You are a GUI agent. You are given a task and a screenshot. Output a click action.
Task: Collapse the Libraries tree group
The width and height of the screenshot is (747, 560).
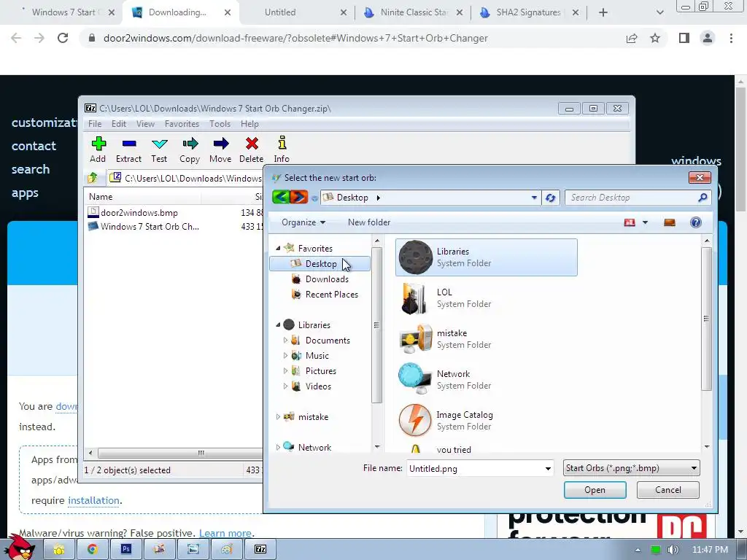coord(278,324)
